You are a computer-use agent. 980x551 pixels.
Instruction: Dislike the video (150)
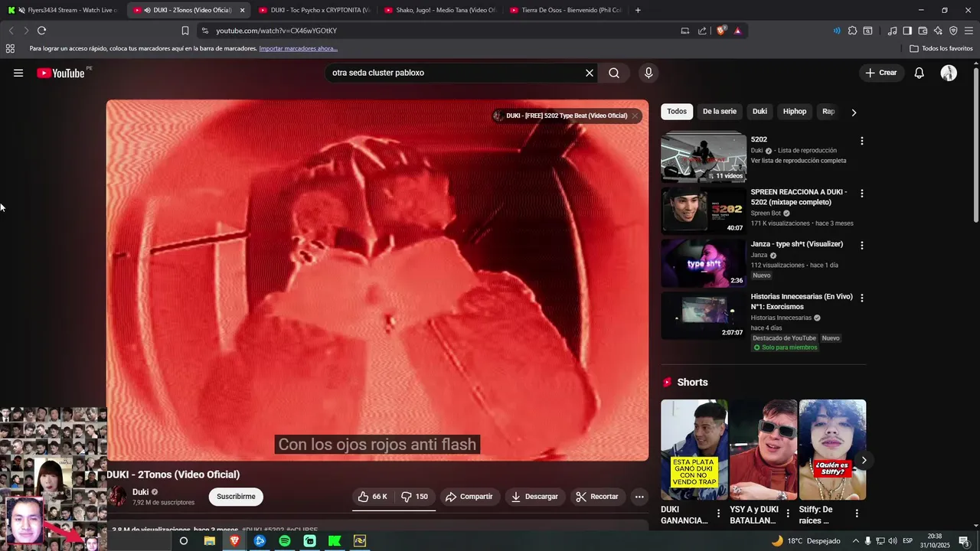[415, 497]
